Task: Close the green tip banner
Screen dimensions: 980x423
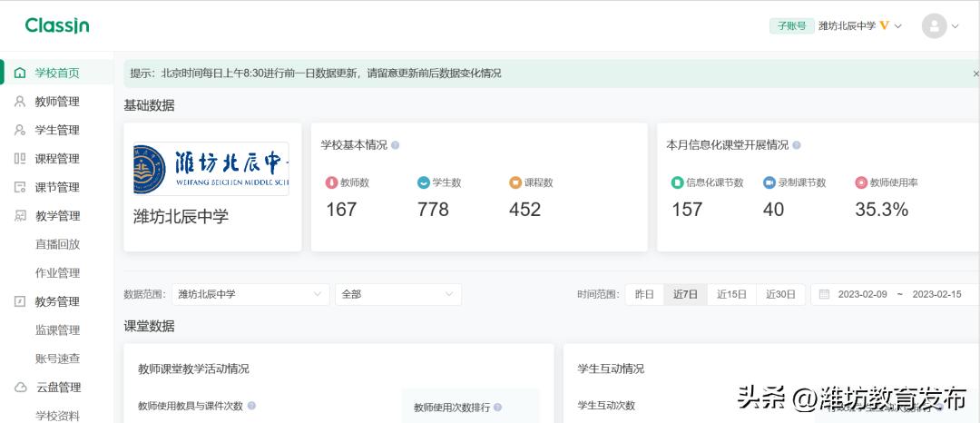Action: [x=975, y=74]
